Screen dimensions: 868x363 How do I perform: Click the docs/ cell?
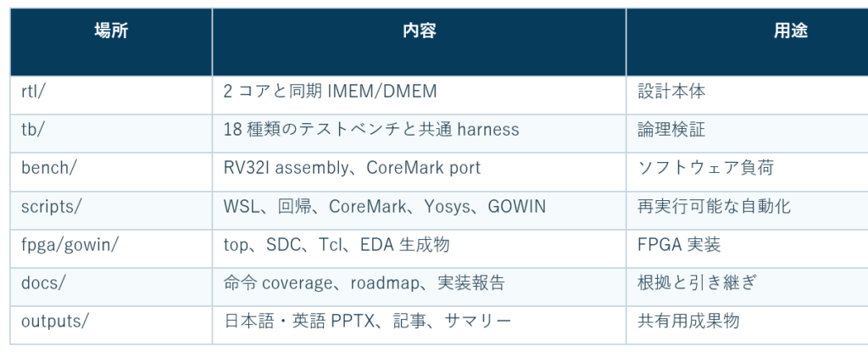point(111,287)
